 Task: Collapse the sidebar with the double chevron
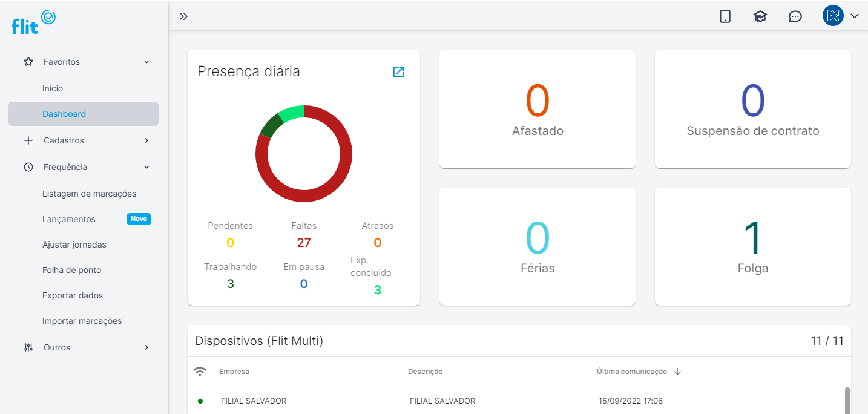(x=183, y=16)
